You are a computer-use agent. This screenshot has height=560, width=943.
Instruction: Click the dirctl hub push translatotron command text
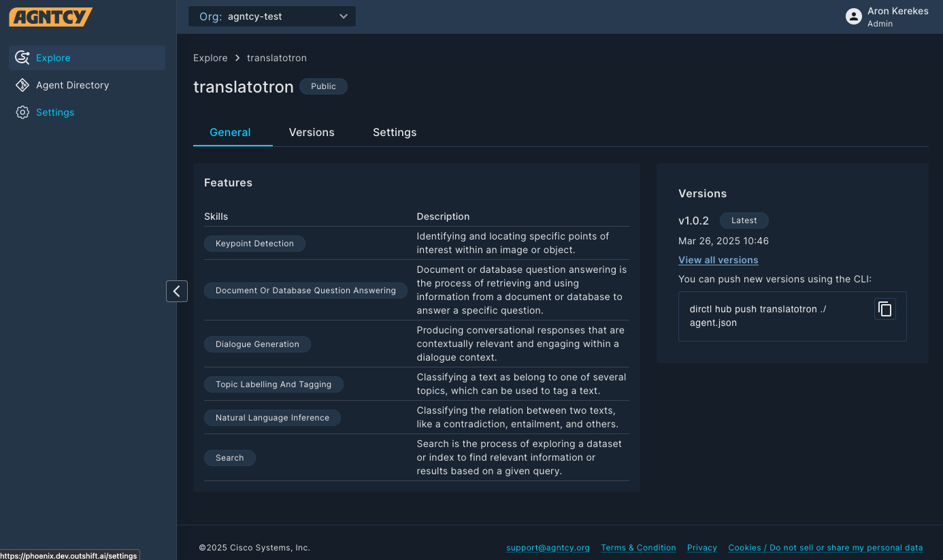[x=758, y=316]
